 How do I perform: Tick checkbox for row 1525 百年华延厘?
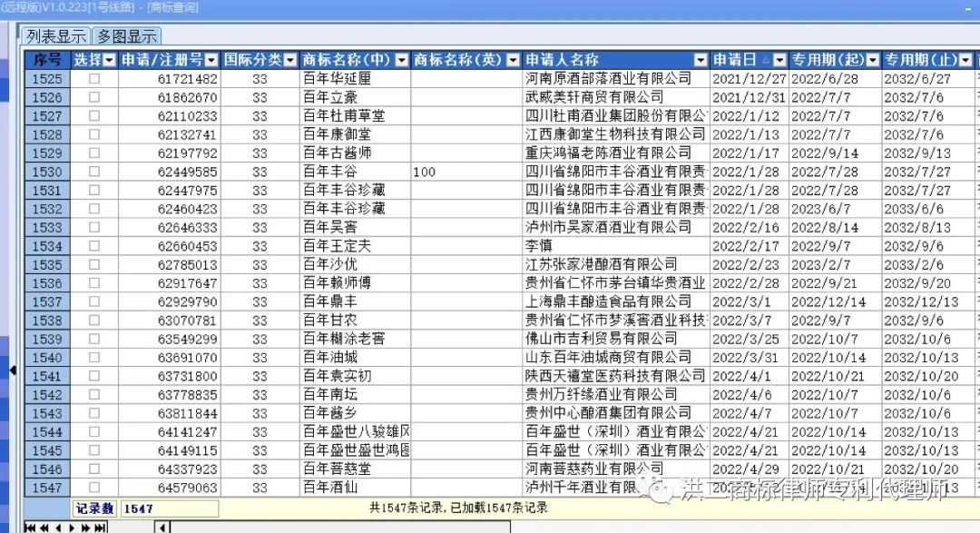click(x=94, y=79)
